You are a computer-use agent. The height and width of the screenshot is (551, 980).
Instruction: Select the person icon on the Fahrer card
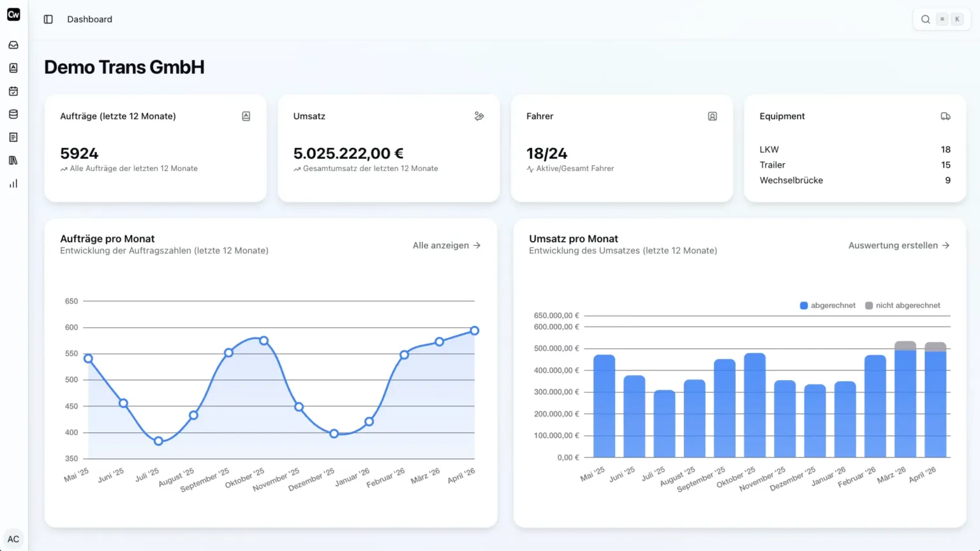point(712,116)
